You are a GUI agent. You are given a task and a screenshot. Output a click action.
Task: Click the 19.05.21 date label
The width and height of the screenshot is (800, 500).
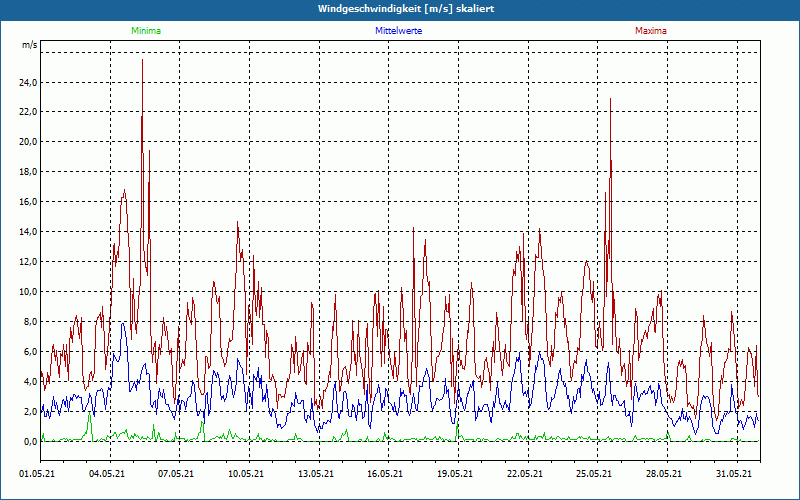455,474
